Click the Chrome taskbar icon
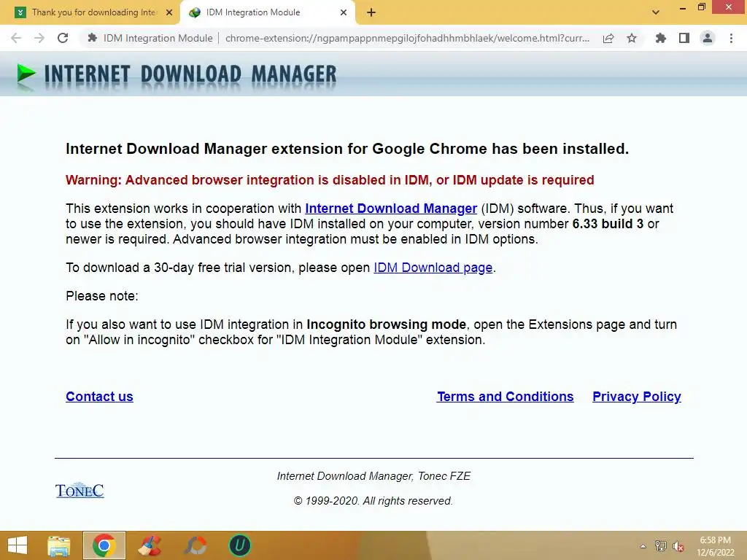Viewport: 747px width, 560px height. click(104, 545)
